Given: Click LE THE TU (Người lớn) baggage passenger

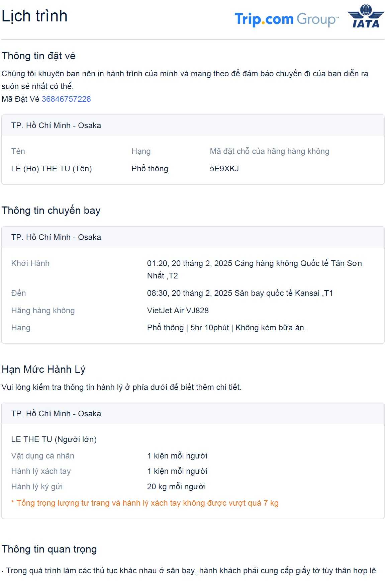Looking at the screenshot, I should coord(54,439).
